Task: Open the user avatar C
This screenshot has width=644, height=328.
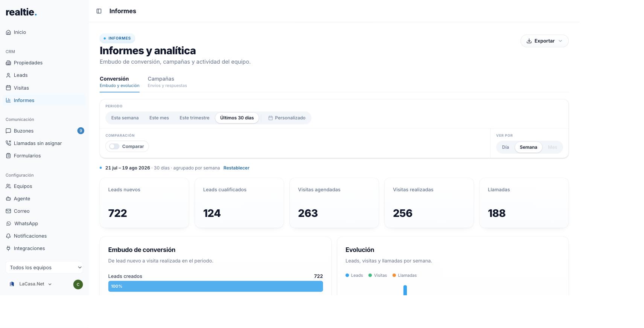Action: pyautogui.click(x=78, y=285)
